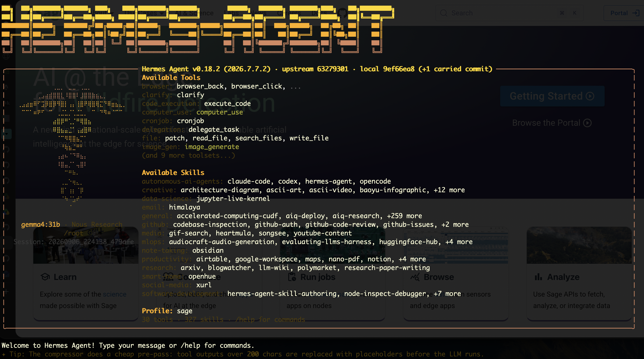Click 'claude-code' in autonomous-ai-agents row
Viewport: 644px width, 359px height.
(249, 181)
